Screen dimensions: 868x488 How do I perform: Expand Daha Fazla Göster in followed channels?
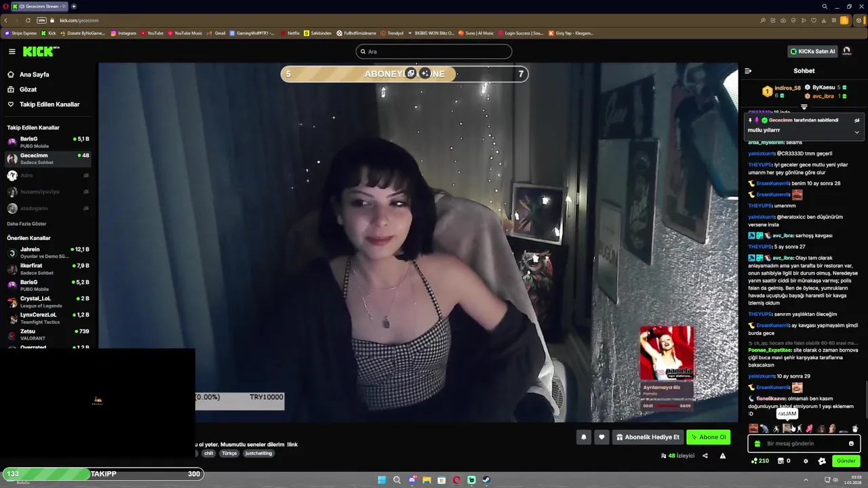point(26,224)
